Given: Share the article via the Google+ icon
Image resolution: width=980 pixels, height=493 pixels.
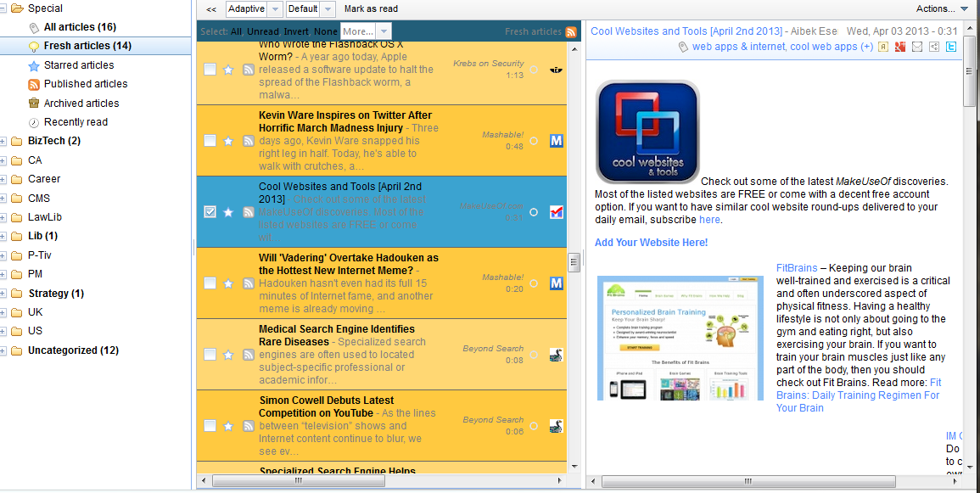Looking at the screenshot, I should 900,47.
